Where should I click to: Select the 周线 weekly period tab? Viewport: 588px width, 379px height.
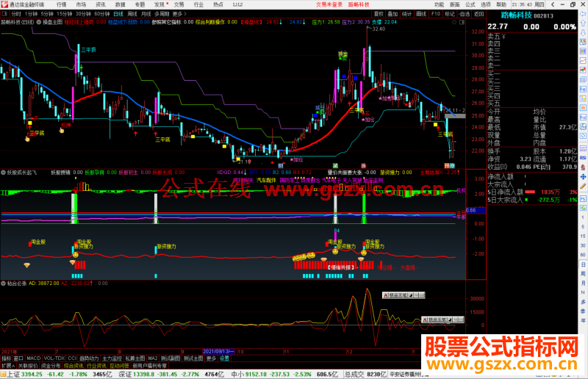[132, 14]
